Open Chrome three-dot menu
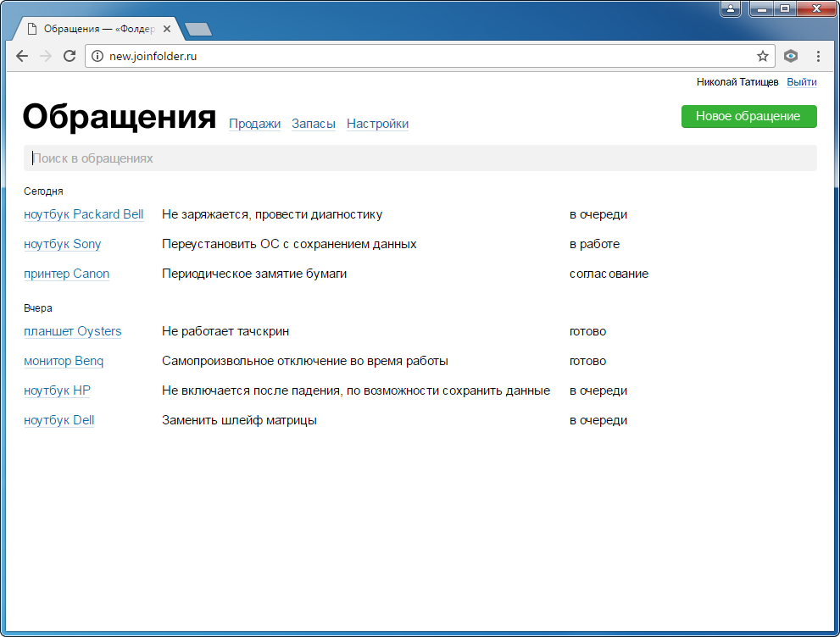 [x=818, y=57]
